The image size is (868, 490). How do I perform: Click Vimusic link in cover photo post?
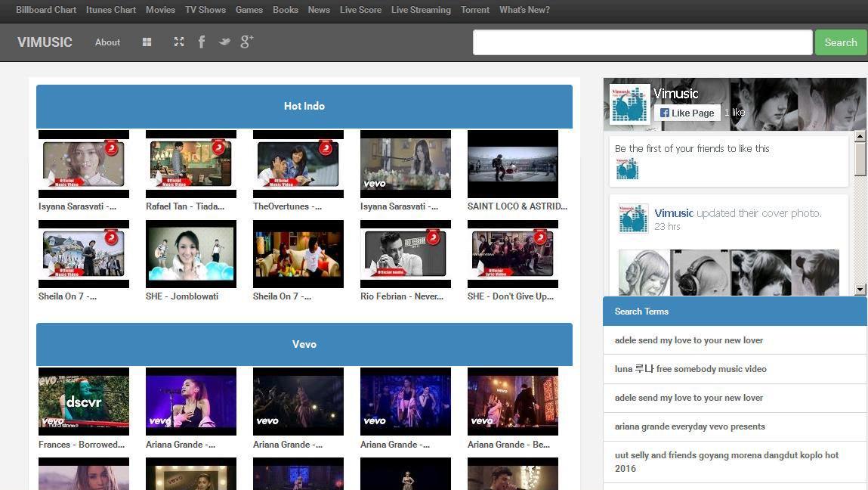674,212
